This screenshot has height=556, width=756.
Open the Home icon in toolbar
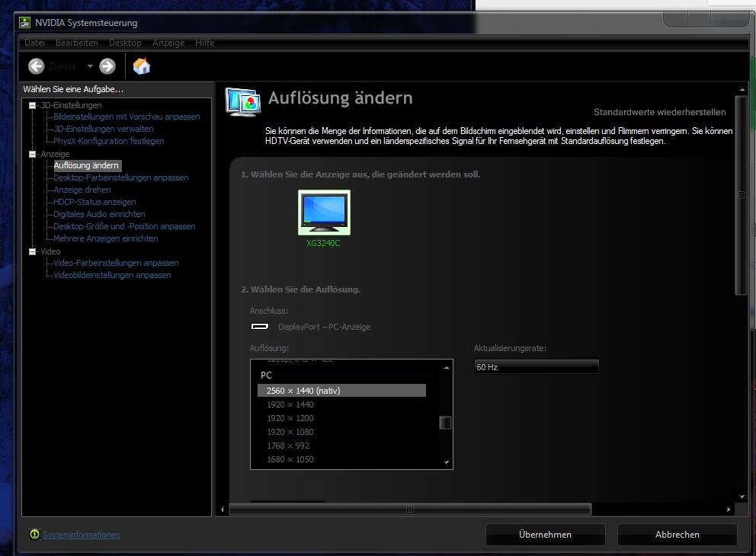click(x=142, y=66)
